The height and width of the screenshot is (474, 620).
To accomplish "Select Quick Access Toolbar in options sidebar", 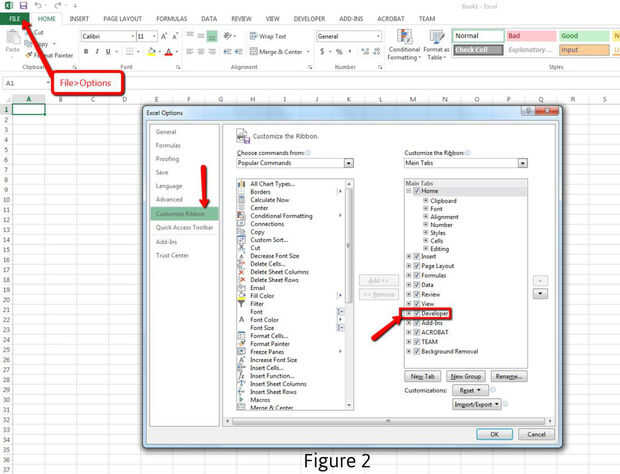I will (x=184, y=227).
